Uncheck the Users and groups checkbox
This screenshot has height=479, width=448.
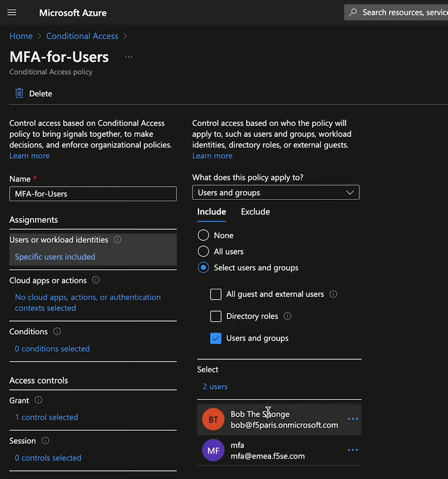click(x=216, y=338)
